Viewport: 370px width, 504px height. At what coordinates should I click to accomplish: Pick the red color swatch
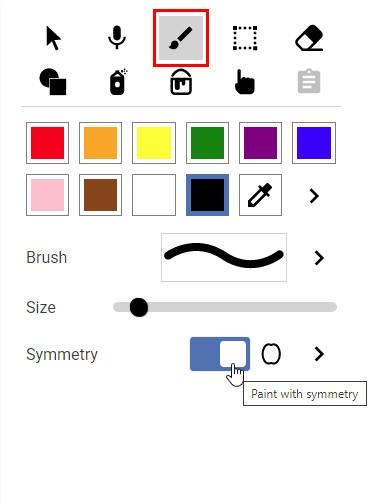tap(47, 143)
